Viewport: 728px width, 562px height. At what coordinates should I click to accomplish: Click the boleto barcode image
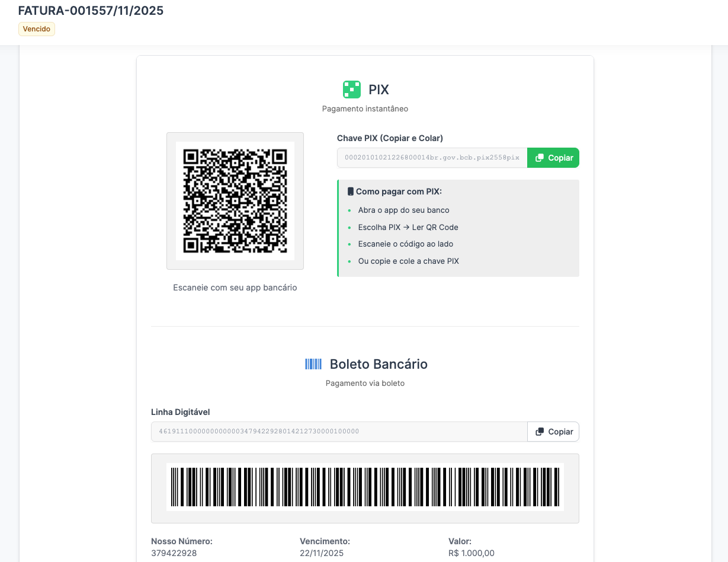(x=365, y=487)
